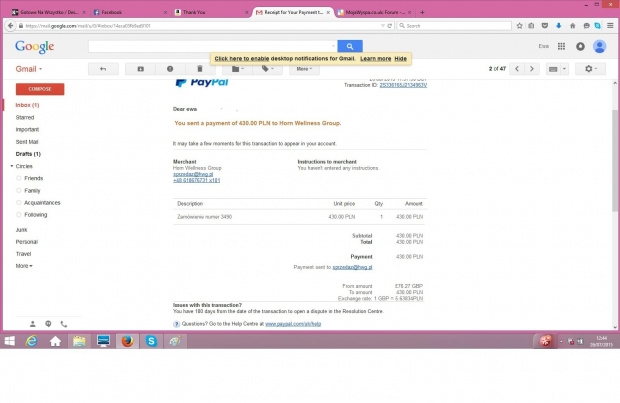Viewport: 620px width, 403px height.
Task: Switch to the Facebook browser tab
Action: 129,12
